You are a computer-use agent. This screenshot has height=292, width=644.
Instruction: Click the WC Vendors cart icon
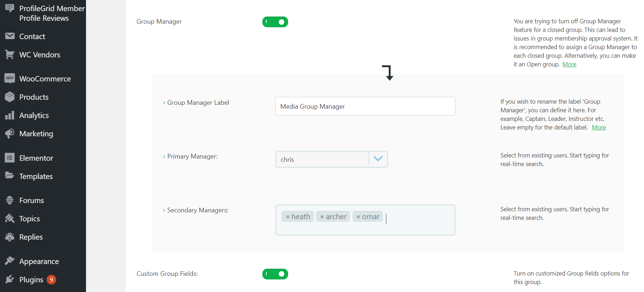(10, 55)
